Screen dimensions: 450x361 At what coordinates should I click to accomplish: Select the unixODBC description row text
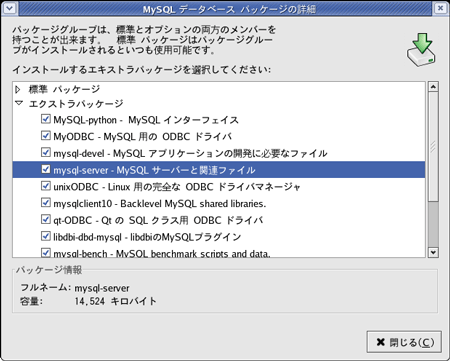point(177,187)
